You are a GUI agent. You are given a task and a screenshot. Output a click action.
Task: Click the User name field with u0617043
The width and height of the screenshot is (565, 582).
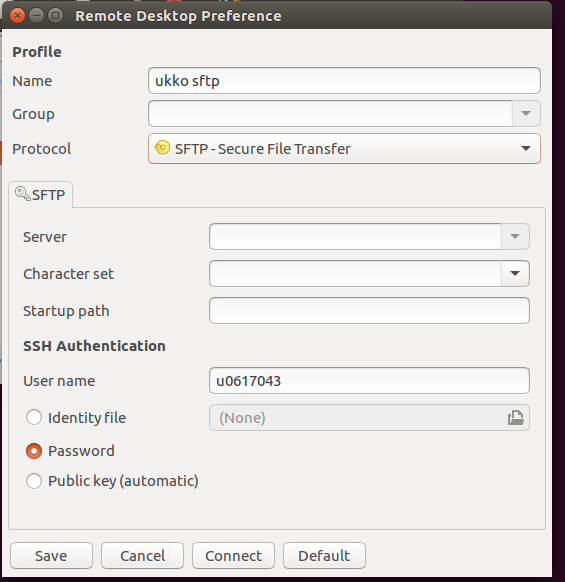click(x=369, y=380)
